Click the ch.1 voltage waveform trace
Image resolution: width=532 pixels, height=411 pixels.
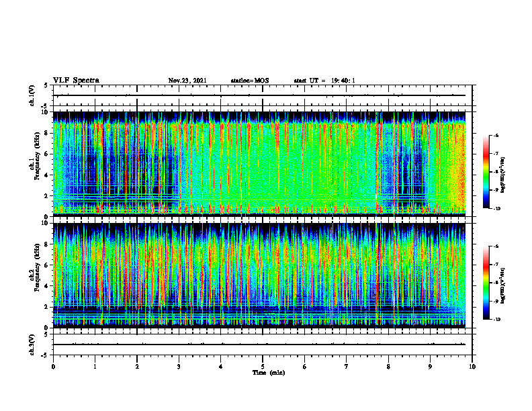point(259,95)
